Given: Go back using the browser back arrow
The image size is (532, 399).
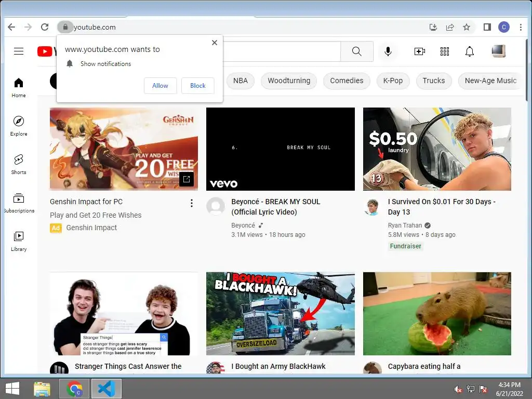Looking at the screenshot, I should pos(11,27).
